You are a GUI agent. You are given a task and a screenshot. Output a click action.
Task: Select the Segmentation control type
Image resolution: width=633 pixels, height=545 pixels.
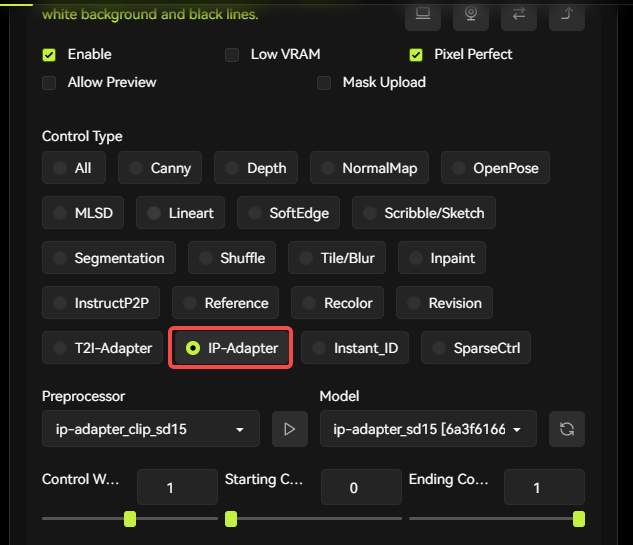tap(109, 258)
